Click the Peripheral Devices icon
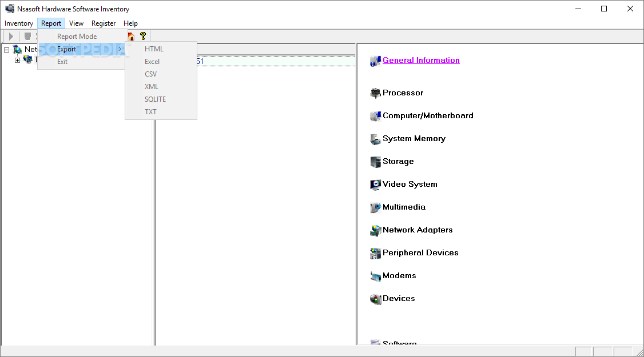 [375, 253]
